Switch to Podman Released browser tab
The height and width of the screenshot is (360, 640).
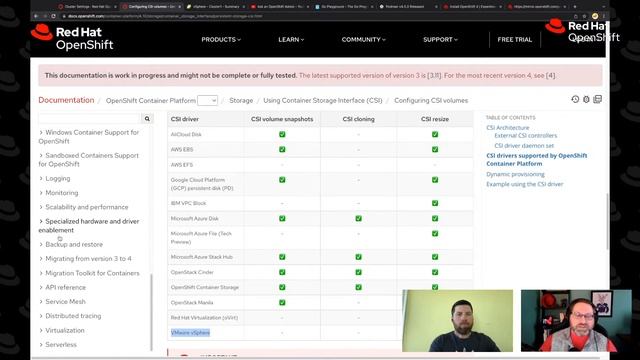(x=408, y=7)
